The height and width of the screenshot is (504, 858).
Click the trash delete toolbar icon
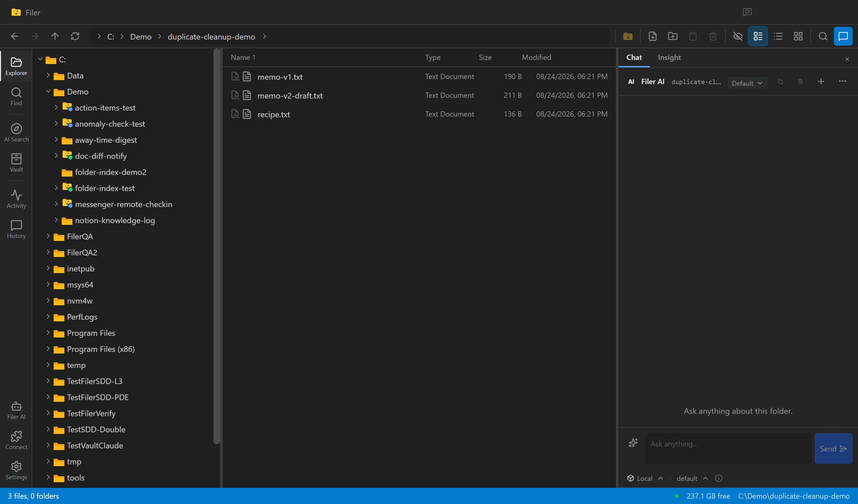(x=713, y=37)
